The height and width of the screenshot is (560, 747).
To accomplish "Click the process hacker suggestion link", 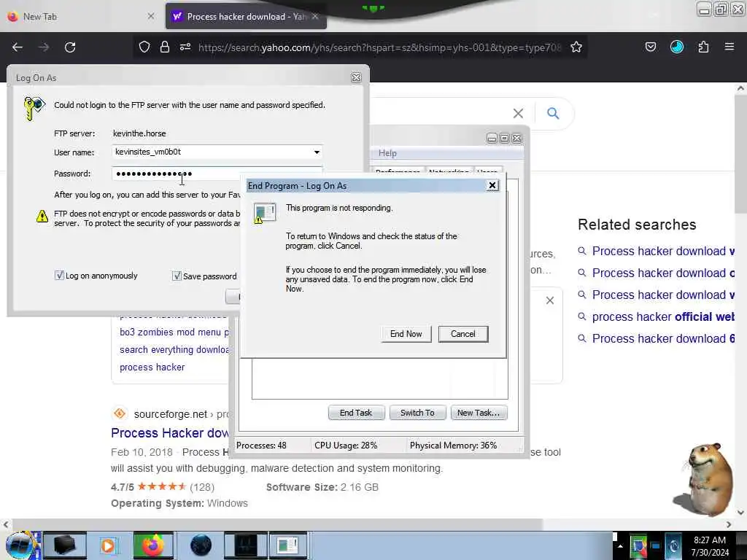I will pos(152,367).
